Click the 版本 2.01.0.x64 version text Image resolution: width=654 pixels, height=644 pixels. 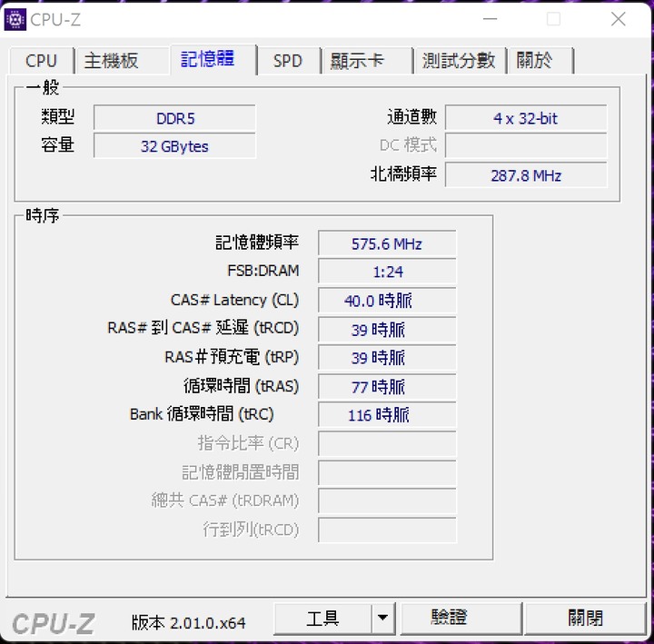click(189, 622)
